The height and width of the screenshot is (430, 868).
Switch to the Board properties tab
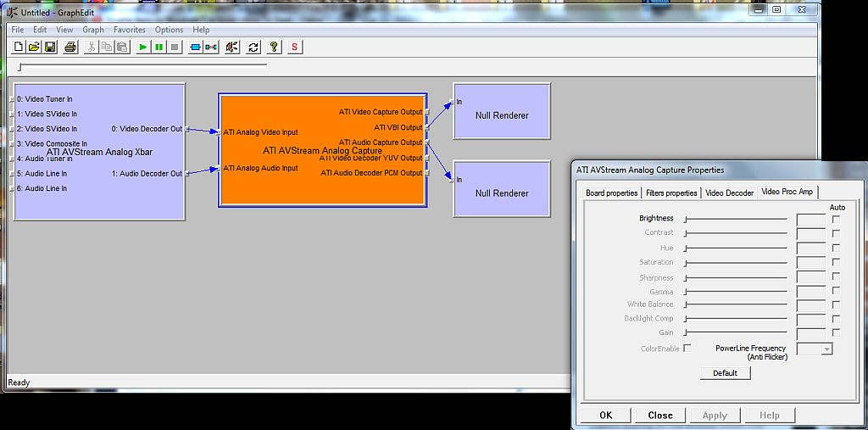[612, 193]
